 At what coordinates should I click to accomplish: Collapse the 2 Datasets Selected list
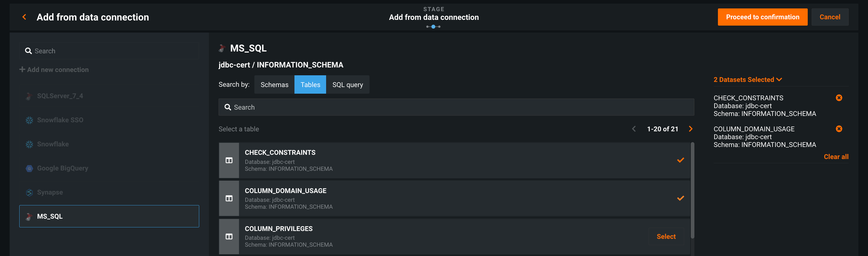click(x=747, y=80)
